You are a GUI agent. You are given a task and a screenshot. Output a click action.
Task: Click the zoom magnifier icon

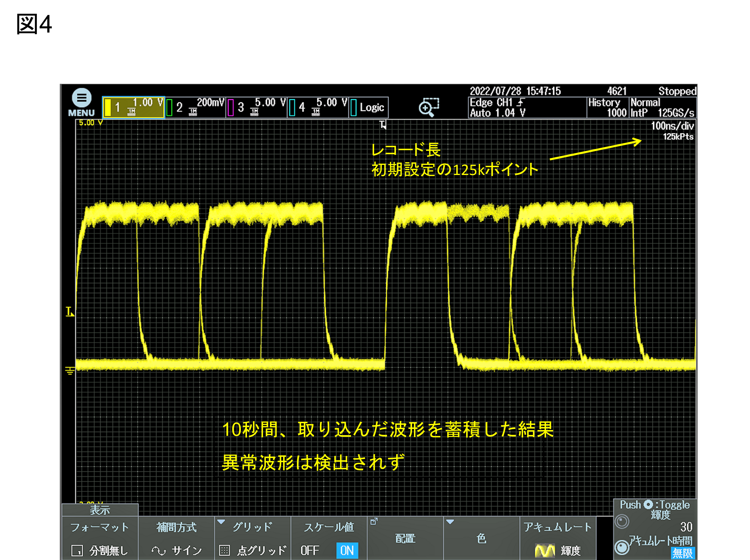(429, 107)
